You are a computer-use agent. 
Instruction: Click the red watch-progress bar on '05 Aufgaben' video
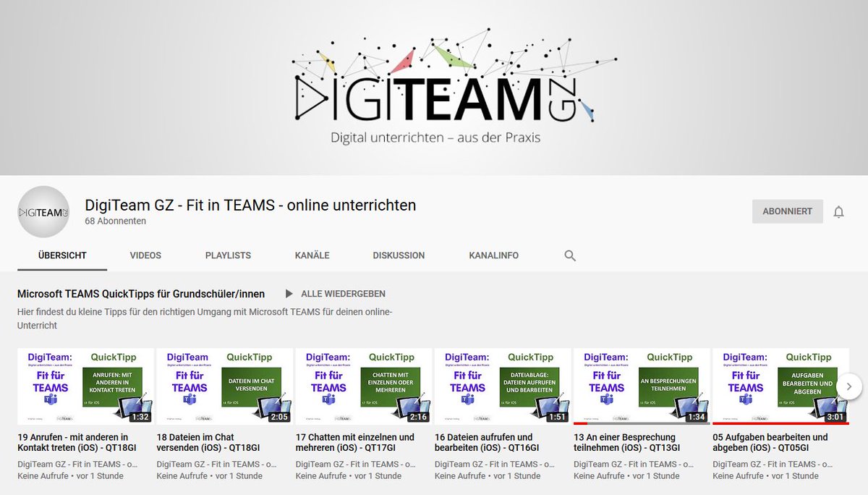tap(780, 423)
